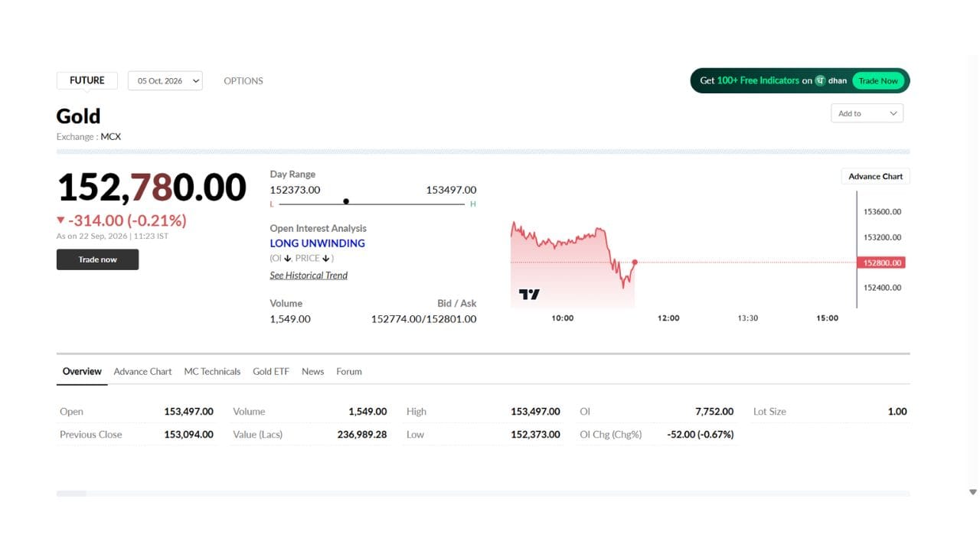The image size is (980, 551).
Task: Click the Day Range high value 153497.00
Action: 451,190
